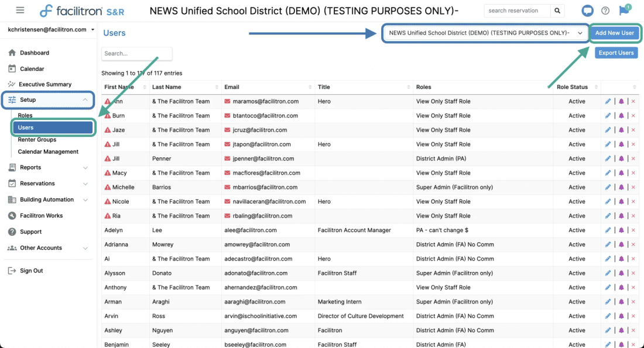Click the envelope icon beside maramos@facilitron.com
Screen dimensions: 644x348
coord(227,101)
